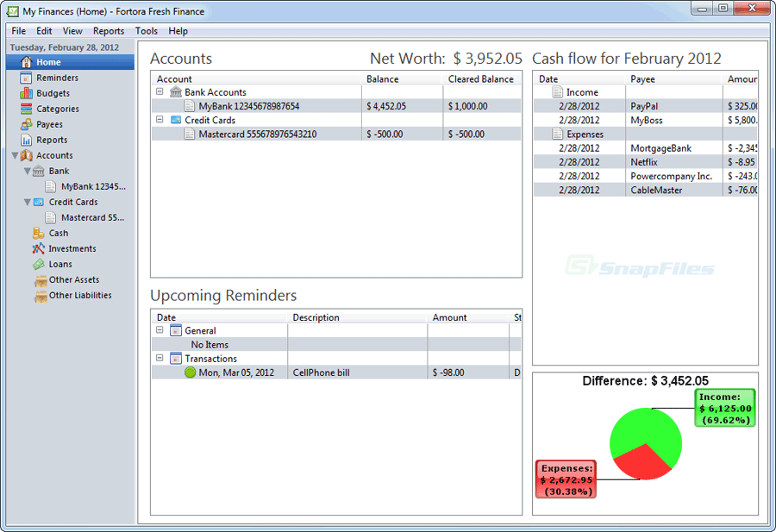Select the MyBank 12345678987654 account row
Screen dimensions: 776x532
tap(336, 106)
